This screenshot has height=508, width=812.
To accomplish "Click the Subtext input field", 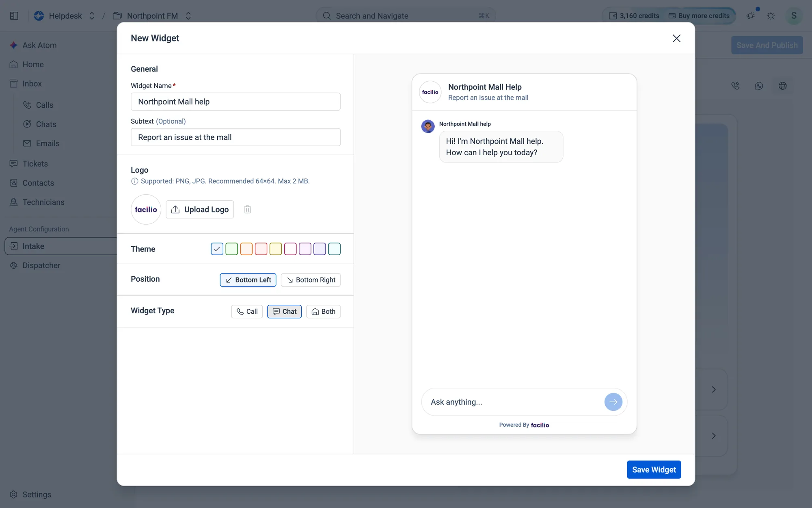I will [x=235, y=137].
